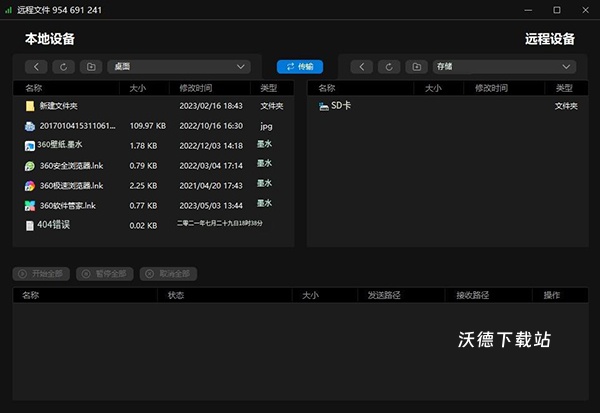Click file name 新建文件夹
The image size is (600, 413).
click(59, 106)
